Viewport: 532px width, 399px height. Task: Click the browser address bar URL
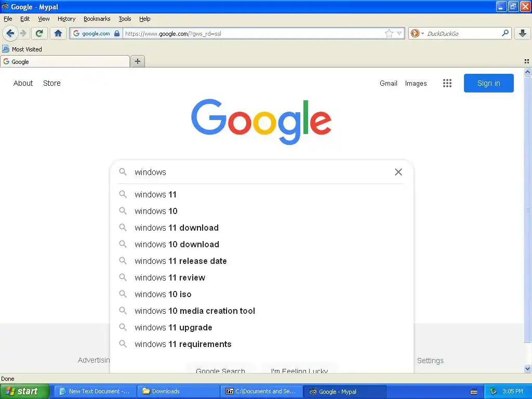(254, 33)
